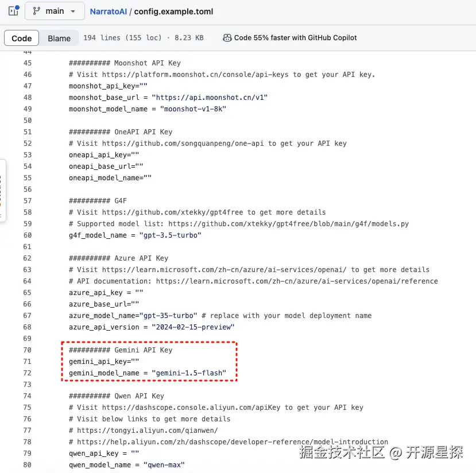Click the qwen_api_key line
The height and width of the screenshot is (473, 476).
click(104, 453)
